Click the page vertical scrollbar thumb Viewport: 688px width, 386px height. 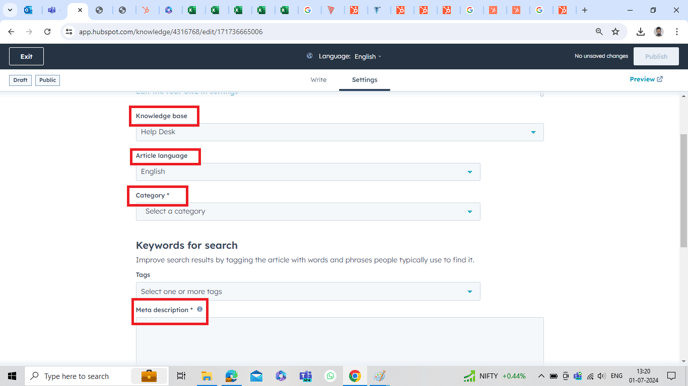(684, 190)
